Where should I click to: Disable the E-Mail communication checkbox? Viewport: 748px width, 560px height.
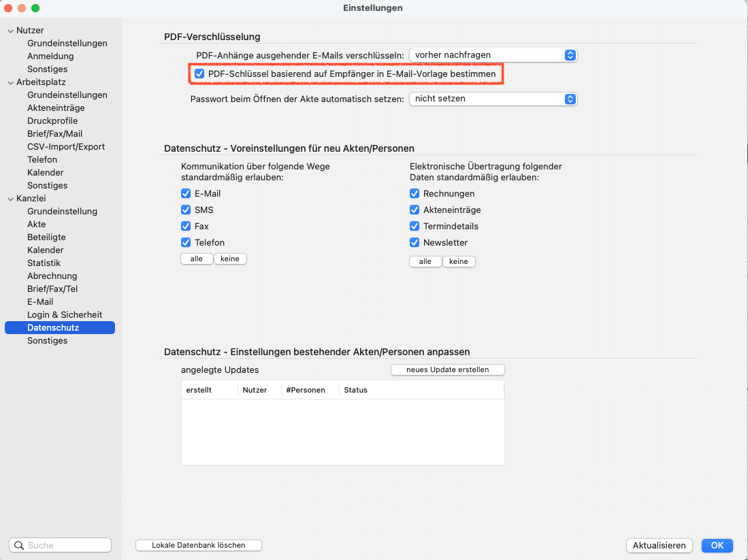point(186,194)
